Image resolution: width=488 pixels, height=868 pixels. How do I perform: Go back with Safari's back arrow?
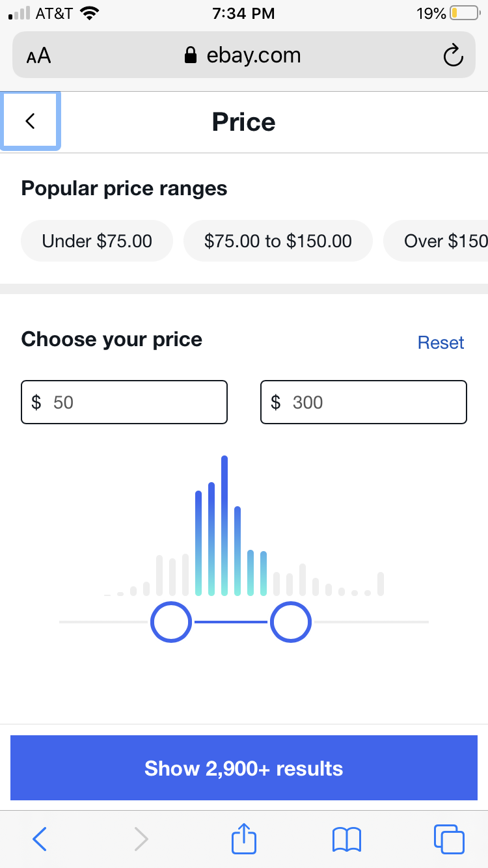[40, 839]
